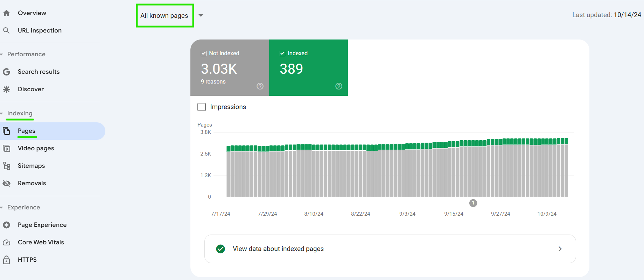
Task: Click the HTTPS padlock icon
Action: [6, 260]
